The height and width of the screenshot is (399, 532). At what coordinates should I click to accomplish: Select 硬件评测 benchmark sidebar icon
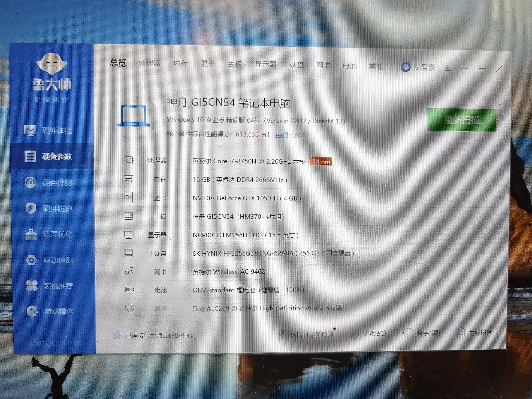click(31, 183)
